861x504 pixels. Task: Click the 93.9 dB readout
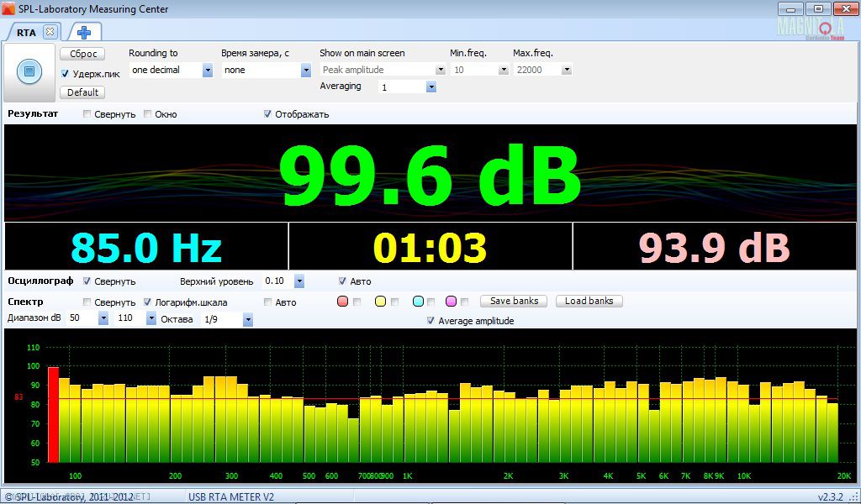point(714,248)
